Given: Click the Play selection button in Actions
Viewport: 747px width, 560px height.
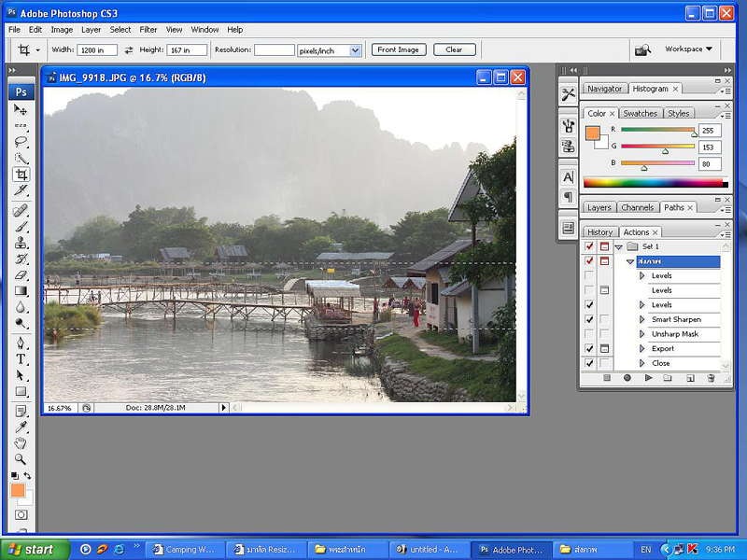Looking at the screenshot, I should (x=648, y=378).
